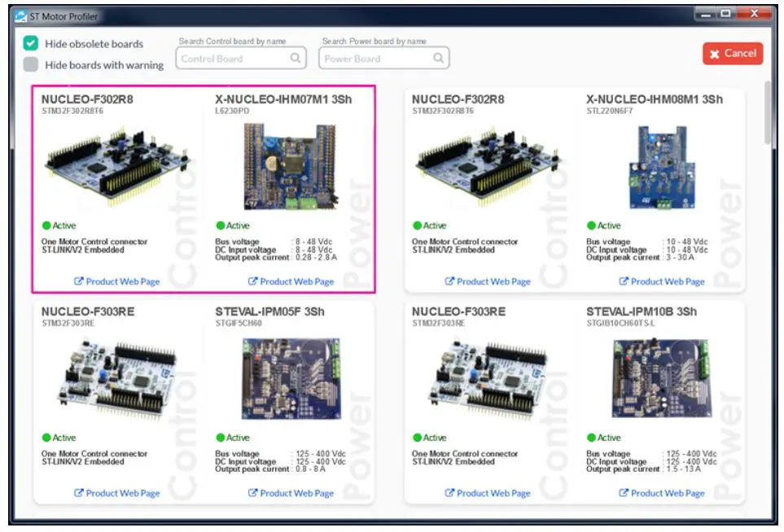Screen dimensions: 784x532
Task: Click STEVAL-IPM10B 3Sh title text
Action: click(642, 312)
